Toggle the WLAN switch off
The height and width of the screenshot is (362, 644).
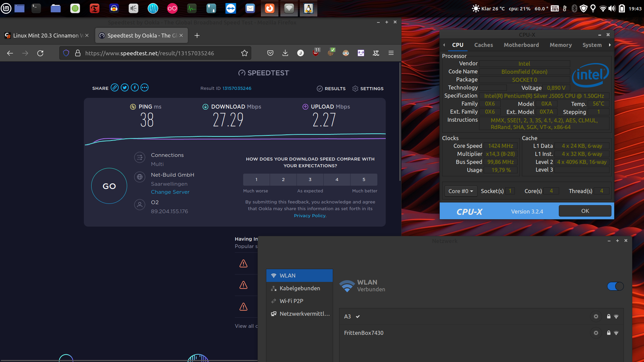click(615, 286)
